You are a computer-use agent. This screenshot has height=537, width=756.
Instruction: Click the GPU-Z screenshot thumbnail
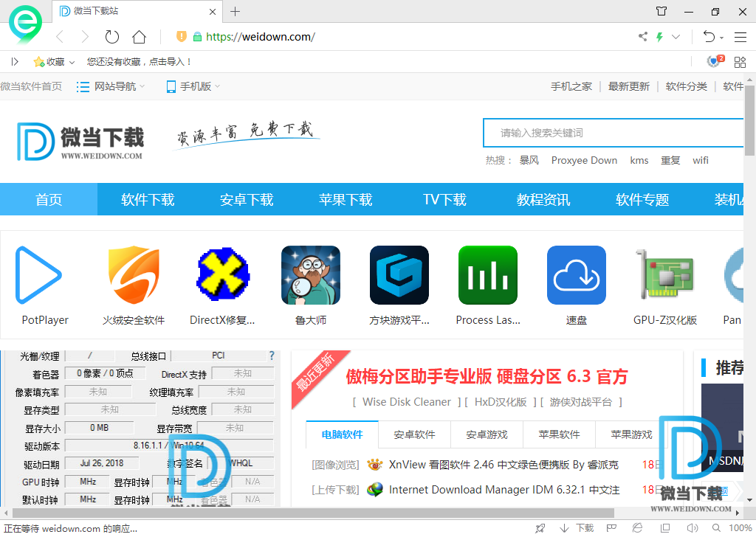tap(141, 428)
